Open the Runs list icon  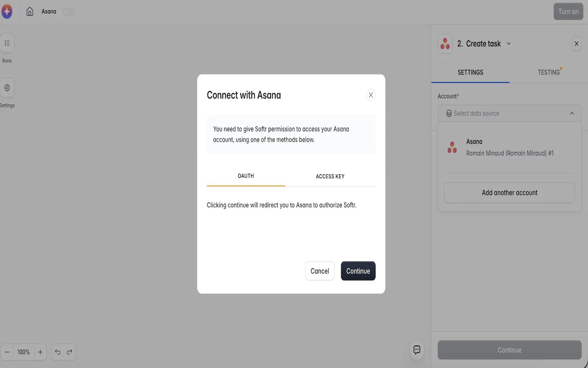tap(7, 43)
